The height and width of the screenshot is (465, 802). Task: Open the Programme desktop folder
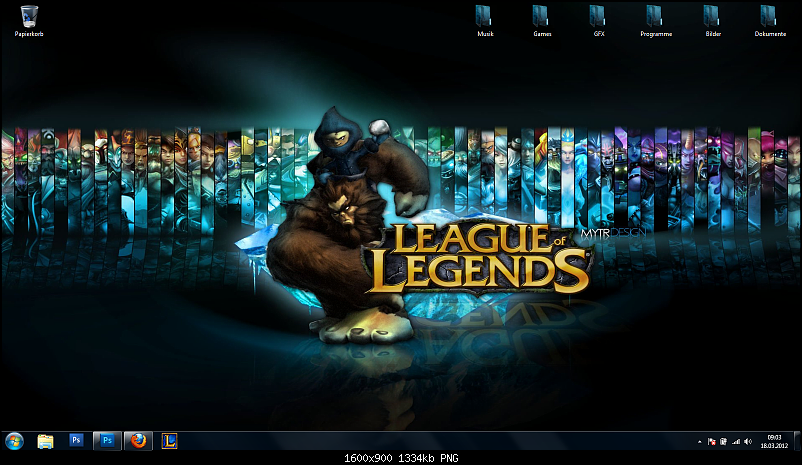[656, 21]
